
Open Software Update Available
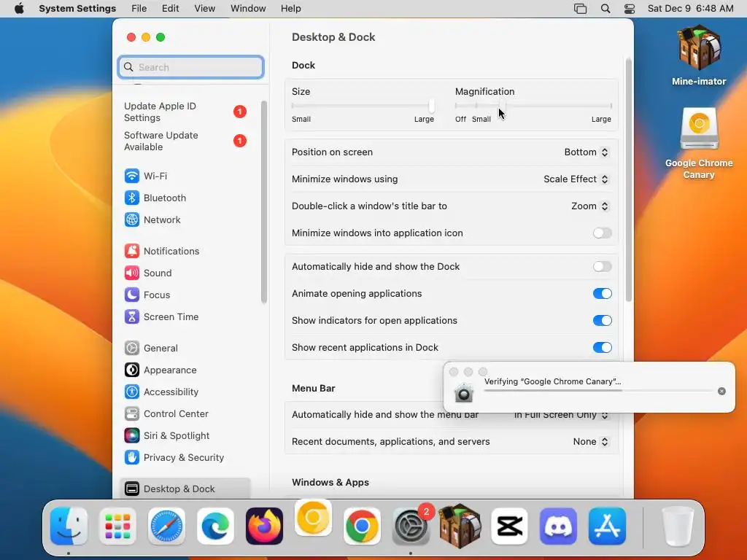(x=186, y=141)
